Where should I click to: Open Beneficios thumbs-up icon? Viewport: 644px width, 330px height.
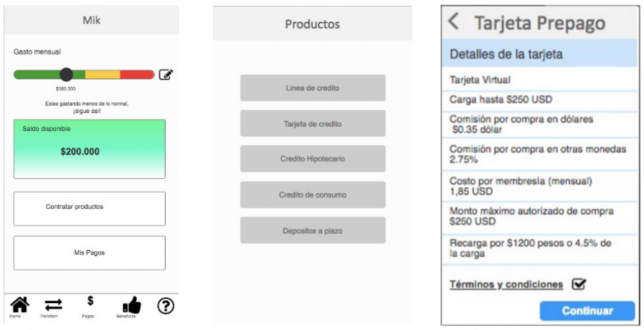click(131, 305)
